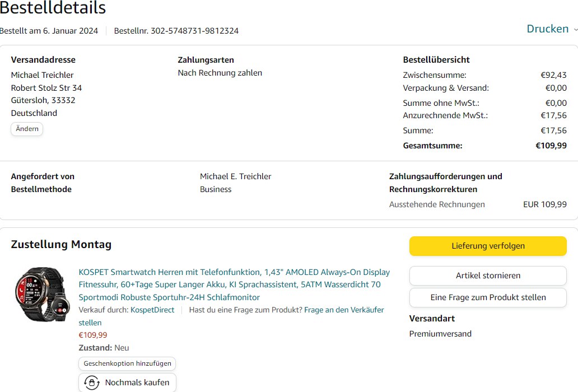Image resolution: width=578 pixels, height=392 pixels.
Task: Click the Ausstehende Rechnungen label
Action: (x=437, y=204)
